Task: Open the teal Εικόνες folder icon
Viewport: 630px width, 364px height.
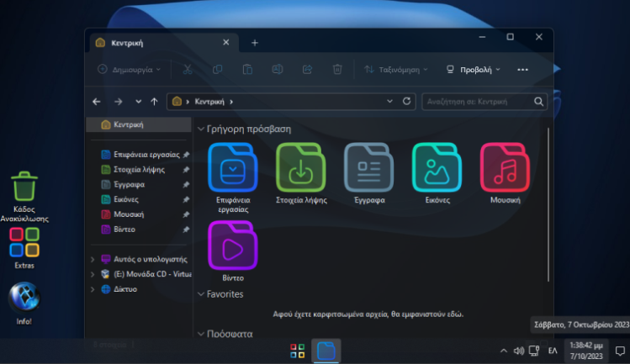Action: pyautogui.click(x=437, y=167)
